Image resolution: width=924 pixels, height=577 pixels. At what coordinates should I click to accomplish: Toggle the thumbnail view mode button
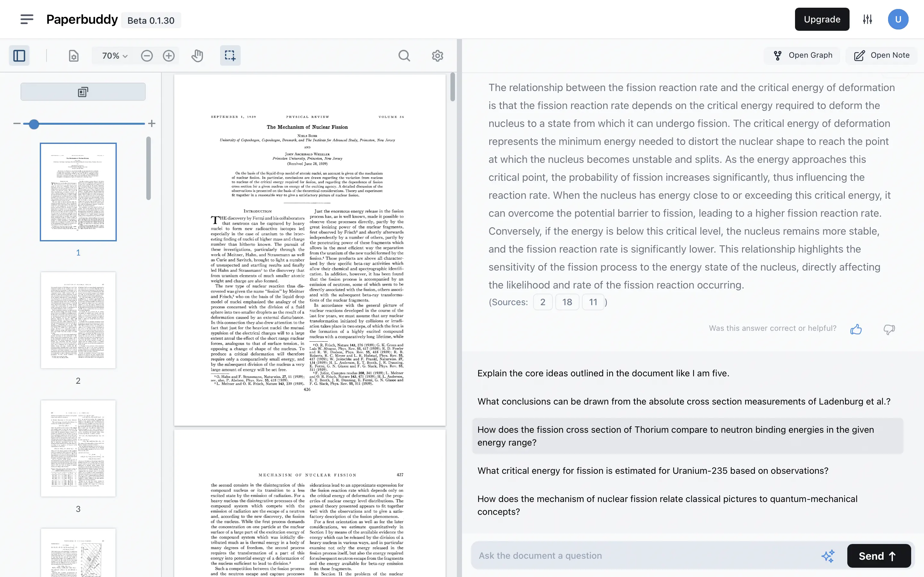[83, 92]
